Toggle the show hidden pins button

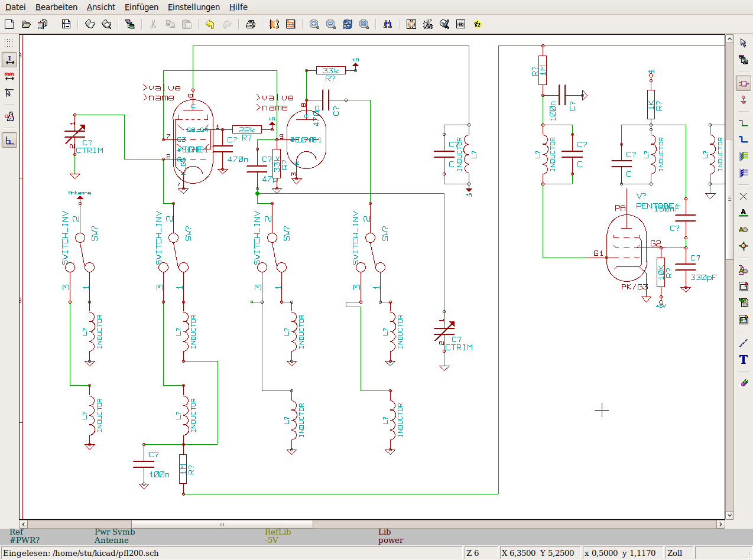(x=9, y=117)
